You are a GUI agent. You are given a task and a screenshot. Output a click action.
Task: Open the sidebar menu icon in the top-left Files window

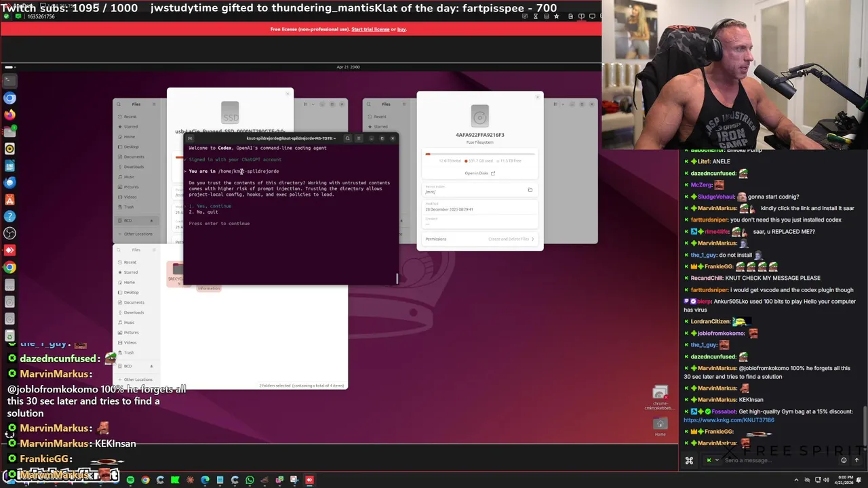[x=154, y=104]
